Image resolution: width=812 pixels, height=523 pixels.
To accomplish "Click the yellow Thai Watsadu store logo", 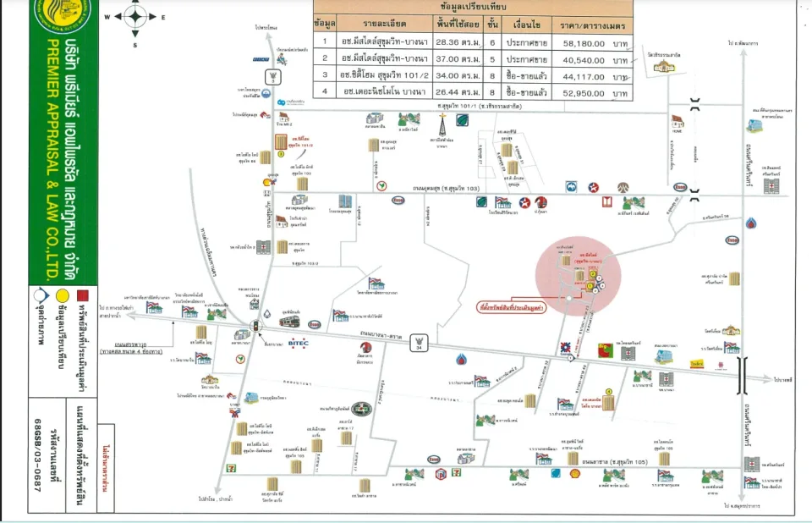I will (696, 365).
